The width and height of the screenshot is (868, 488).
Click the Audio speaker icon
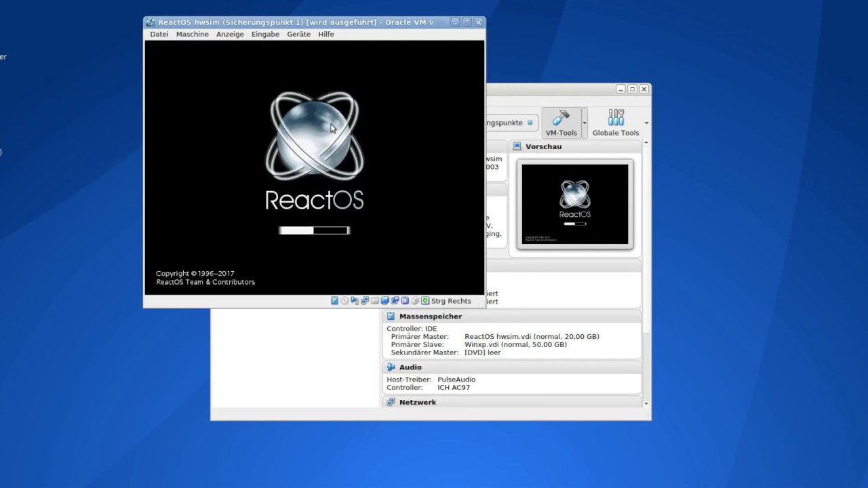[391, 367]
